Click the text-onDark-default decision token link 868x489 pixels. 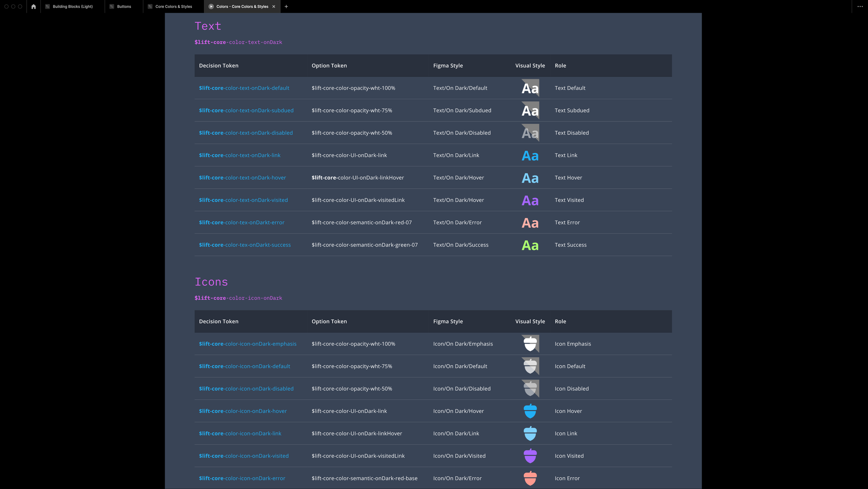(244, 88)
